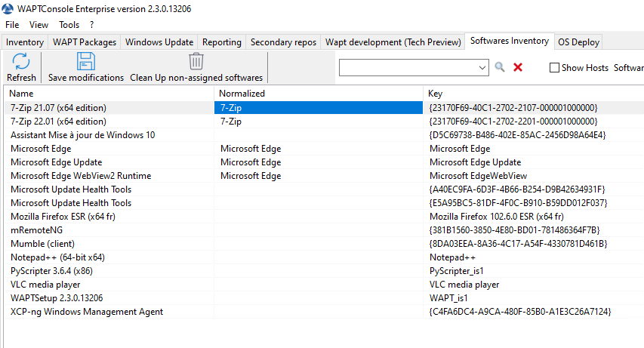Open the ? help menu
Image resolution: width=644 pixels, height=348 pixels.
click(91, 25)
